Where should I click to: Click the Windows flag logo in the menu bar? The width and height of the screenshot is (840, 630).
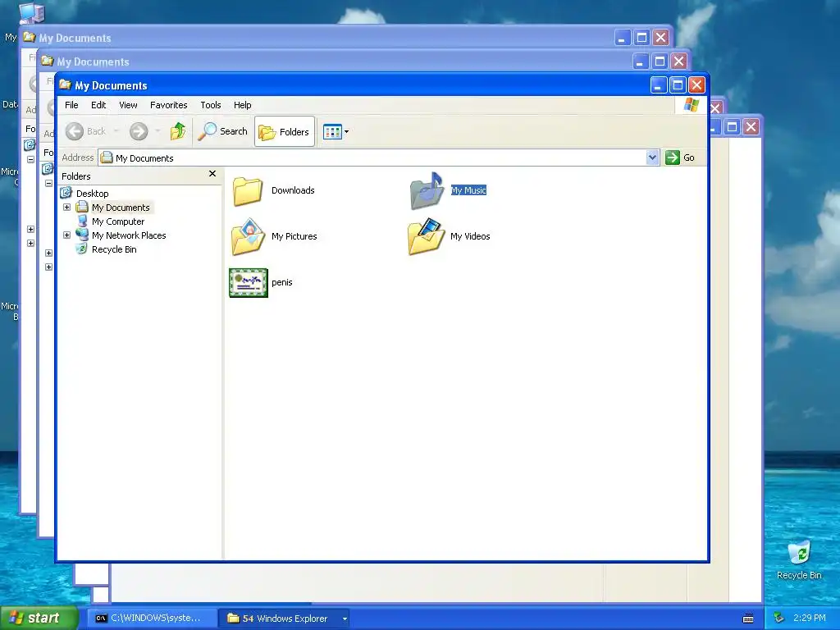[691, 104]
